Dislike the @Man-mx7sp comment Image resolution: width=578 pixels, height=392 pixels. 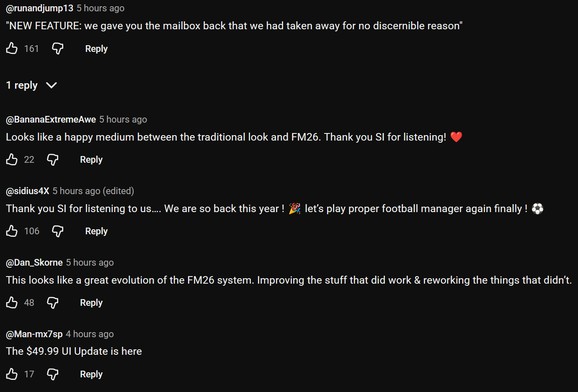[x=53, y=374]
